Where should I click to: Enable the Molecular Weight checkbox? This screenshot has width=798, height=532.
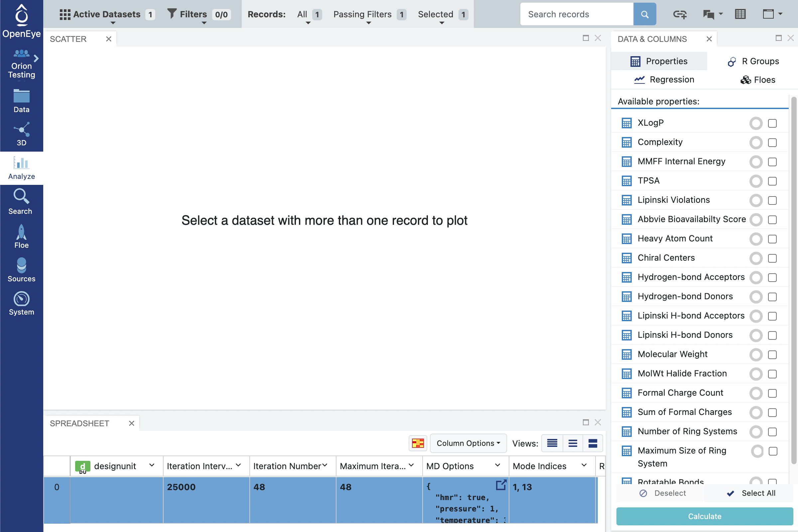772,354
